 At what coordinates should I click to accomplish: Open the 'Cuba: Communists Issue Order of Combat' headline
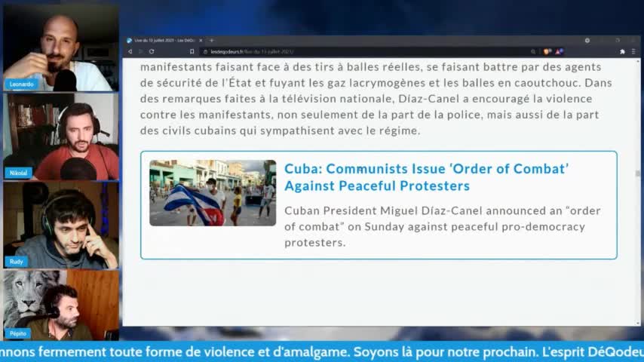pyautogui.click(x=426, y=177)
